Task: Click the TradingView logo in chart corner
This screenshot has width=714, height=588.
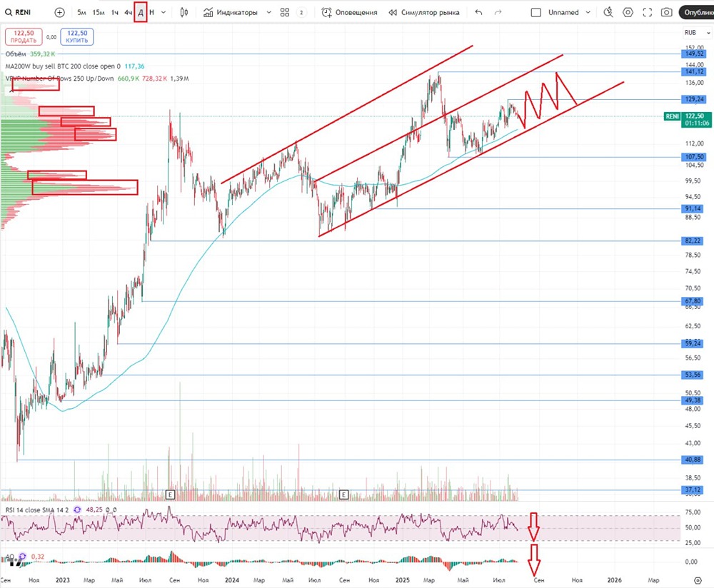Action: (x=15, y=563)
